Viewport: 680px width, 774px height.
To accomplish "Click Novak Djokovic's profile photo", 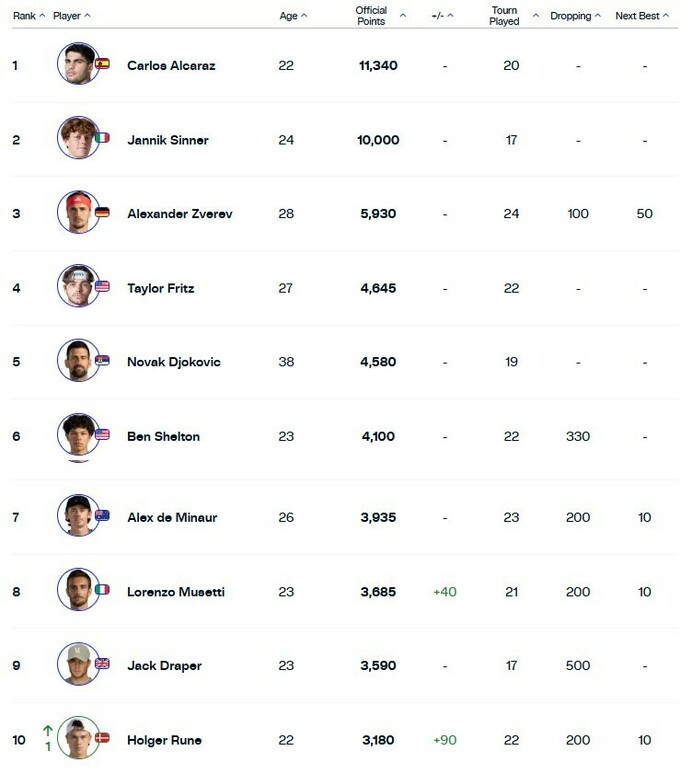I will [77, 361].
